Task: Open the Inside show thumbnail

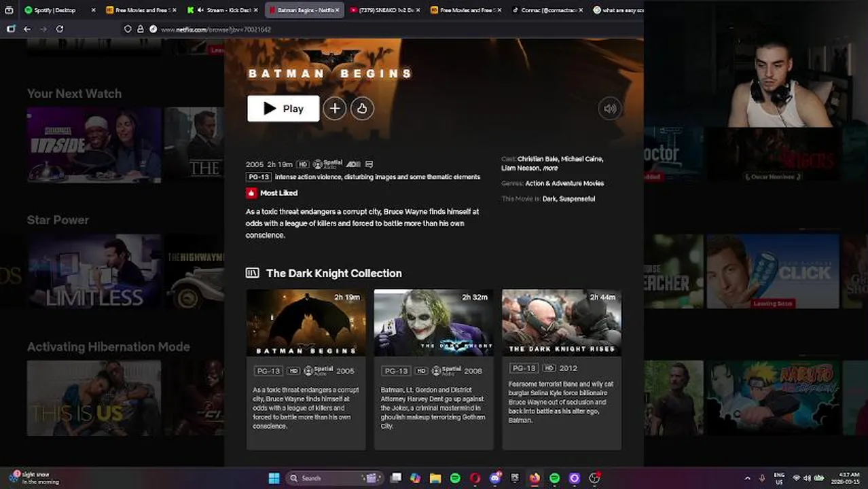Action: [94, 145]
